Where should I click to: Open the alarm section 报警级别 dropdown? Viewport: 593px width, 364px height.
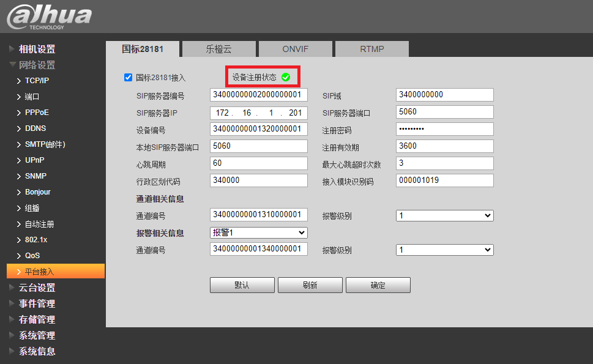click(444, 250)
